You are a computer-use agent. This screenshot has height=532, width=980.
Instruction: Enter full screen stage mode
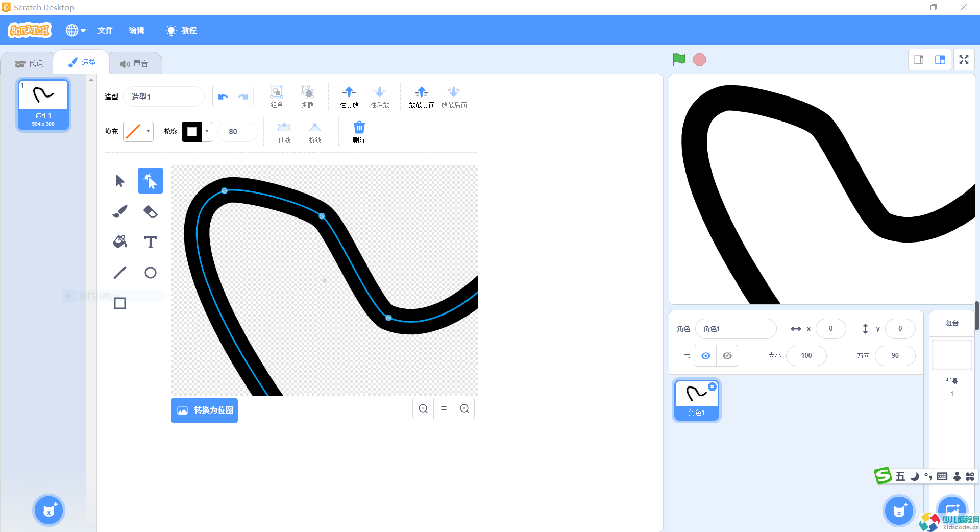[x=964, y=60]
